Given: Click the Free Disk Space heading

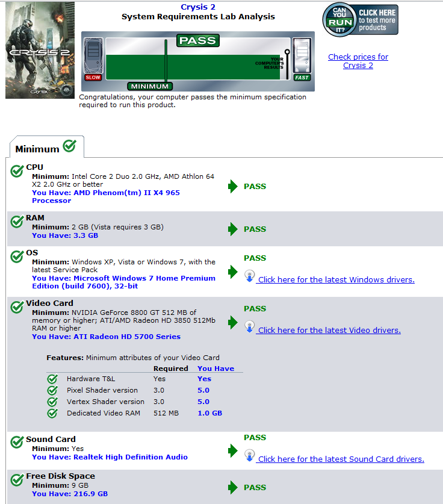Looking at the screenshot, I should click(60, 476).
